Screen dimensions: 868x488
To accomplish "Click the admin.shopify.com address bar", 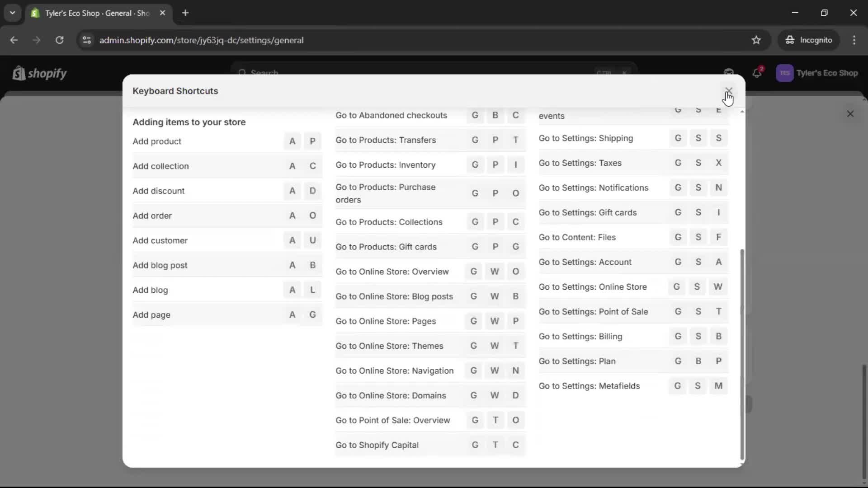I will (x=202, y=40).
